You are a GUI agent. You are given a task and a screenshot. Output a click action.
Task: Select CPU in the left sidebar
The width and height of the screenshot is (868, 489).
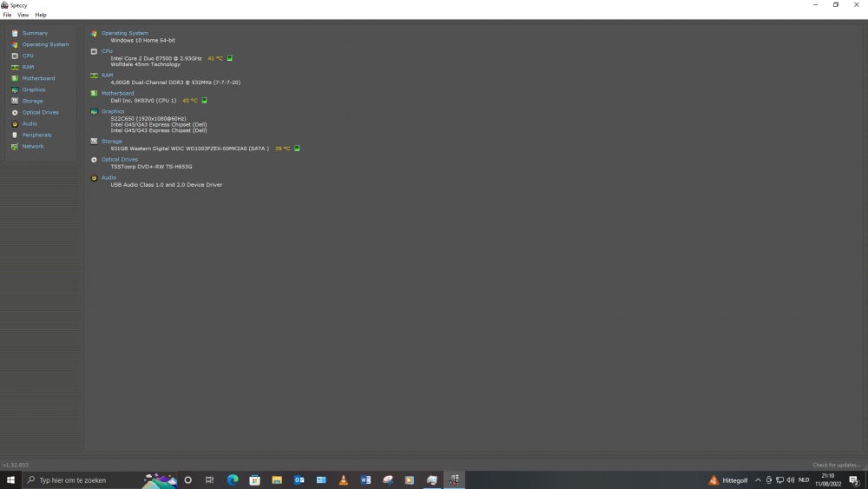(x=28, y=56)
